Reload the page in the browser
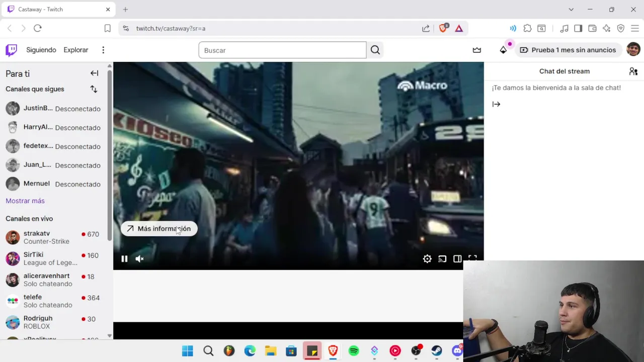The image size is (644, 362). [38, 28]
